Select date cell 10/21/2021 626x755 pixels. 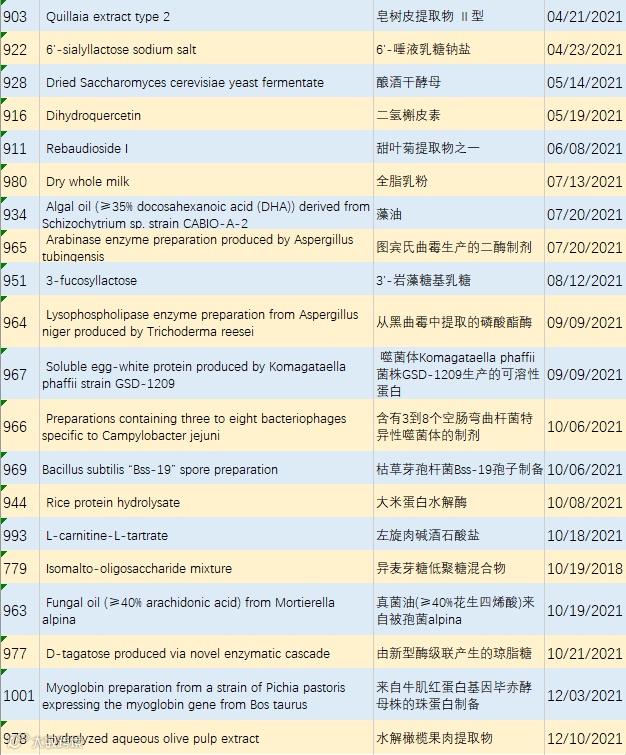click(x=585, y=653)
